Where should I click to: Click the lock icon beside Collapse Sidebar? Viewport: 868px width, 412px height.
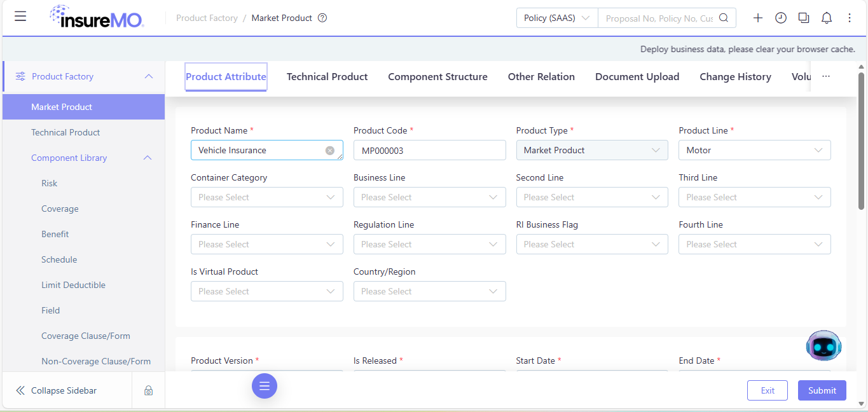[x=148, y=390]
